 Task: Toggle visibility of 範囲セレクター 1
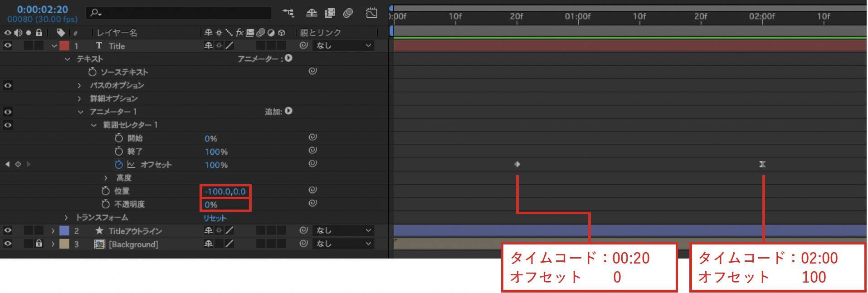tap(8, 125)
